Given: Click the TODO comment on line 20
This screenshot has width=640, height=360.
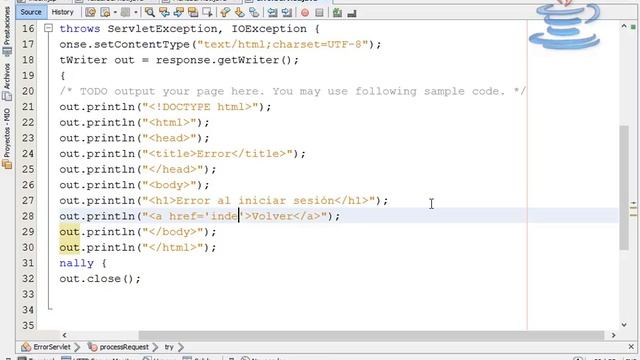Looking at the screenshot, I should (x=293, y=91).
